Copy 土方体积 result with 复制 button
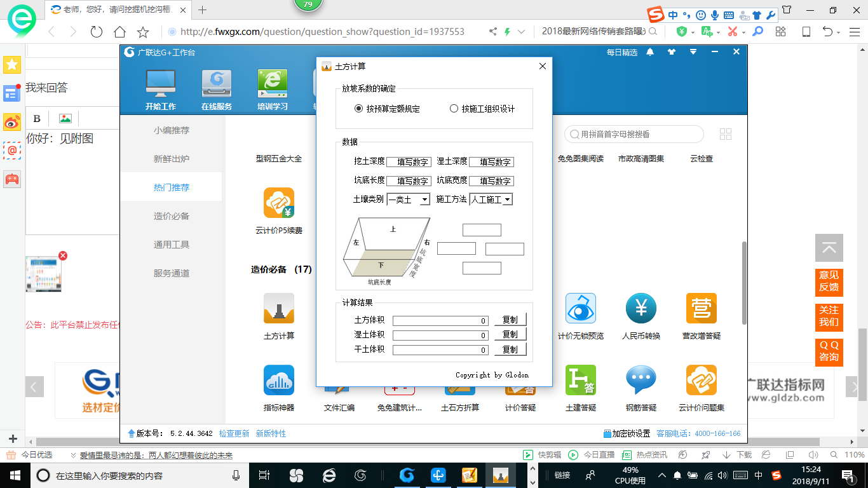 (x=510, y=320)
